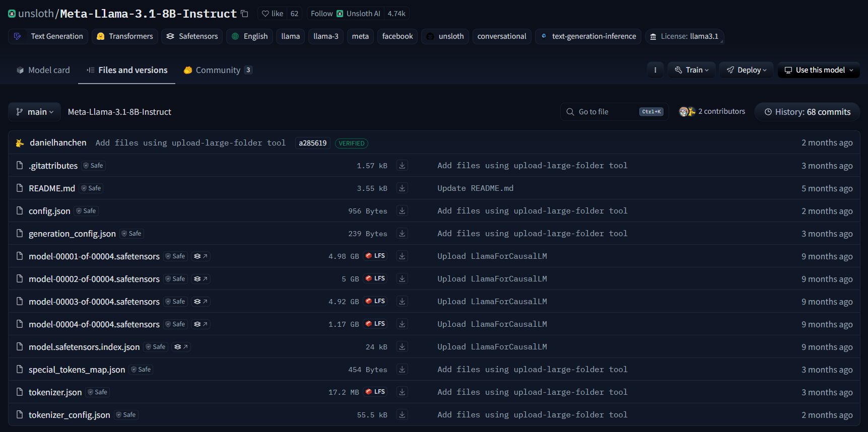Open commit a285619

point(313,143)
